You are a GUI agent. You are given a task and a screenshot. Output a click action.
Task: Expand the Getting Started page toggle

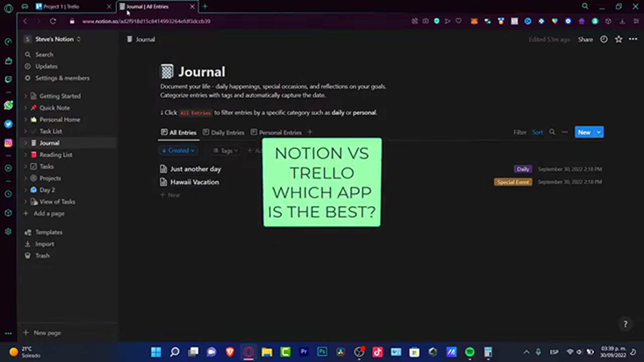25,96
